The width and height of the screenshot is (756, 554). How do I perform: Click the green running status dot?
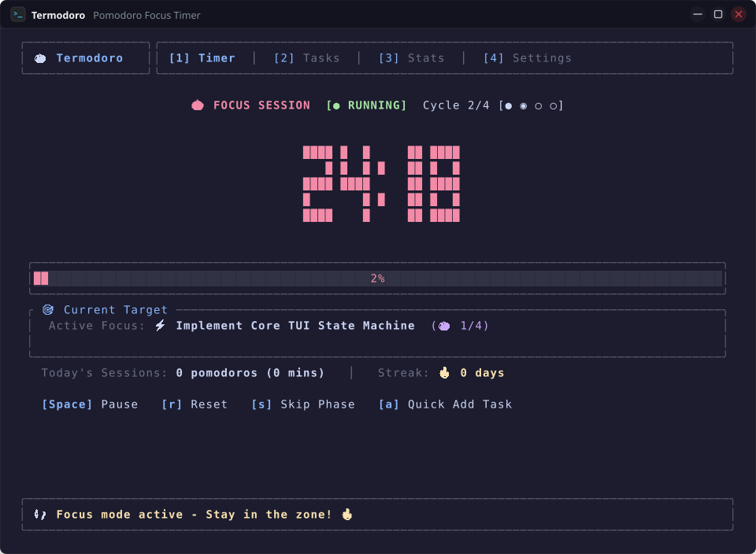pos(336,106)
